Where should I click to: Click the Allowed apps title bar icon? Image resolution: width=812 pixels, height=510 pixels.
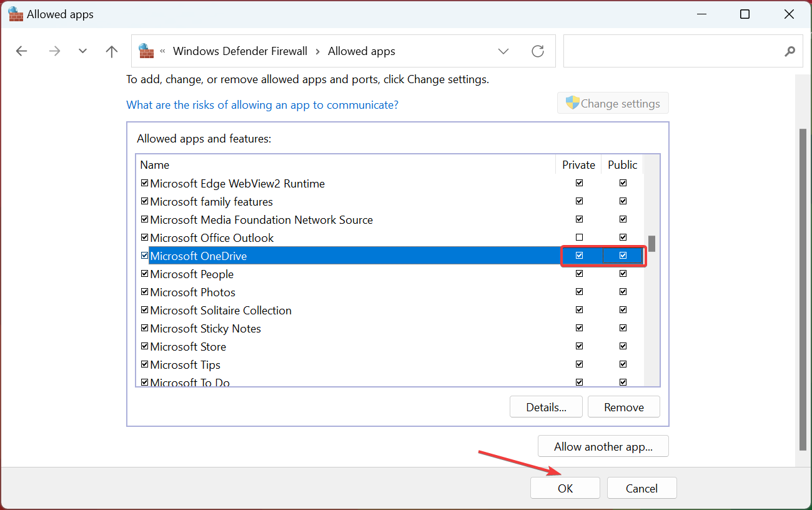point(16,14)
